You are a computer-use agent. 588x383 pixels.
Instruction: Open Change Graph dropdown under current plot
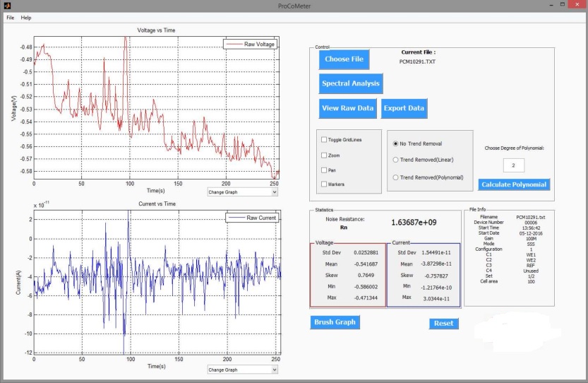[x=243, y=369]
